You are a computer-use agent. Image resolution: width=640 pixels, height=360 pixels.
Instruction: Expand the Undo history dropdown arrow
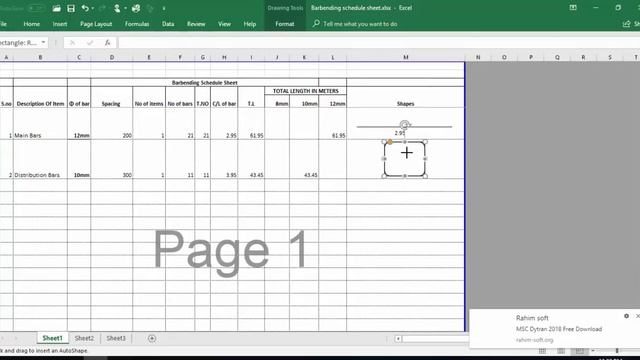(x=93, y=8)
